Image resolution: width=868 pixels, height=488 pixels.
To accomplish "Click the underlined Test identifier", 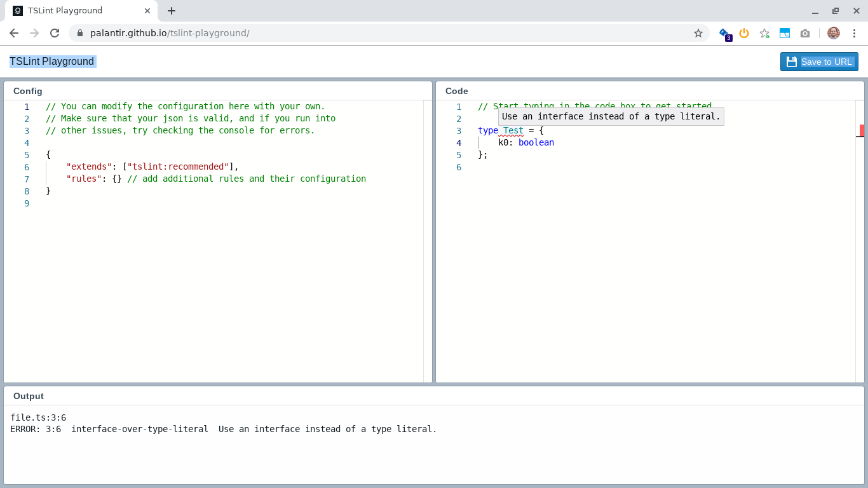I will click(512, 130).
